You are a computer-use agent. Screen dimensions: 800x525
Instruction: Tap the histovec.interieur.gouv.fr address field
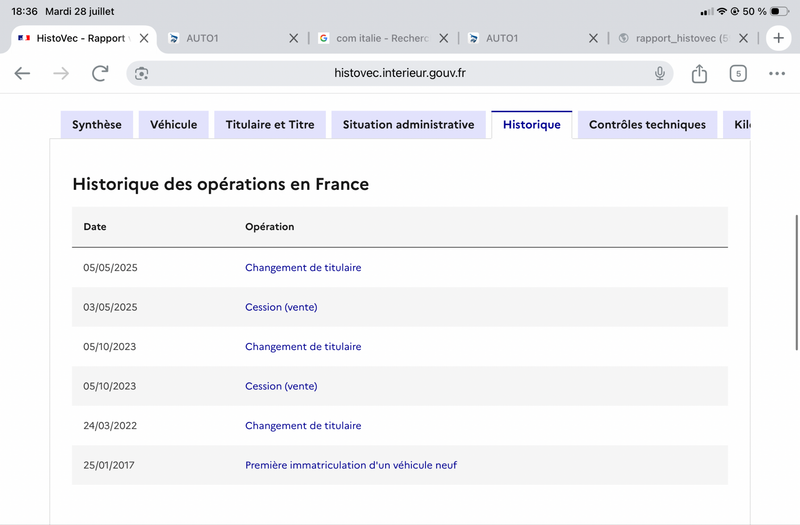click(399, 73)
